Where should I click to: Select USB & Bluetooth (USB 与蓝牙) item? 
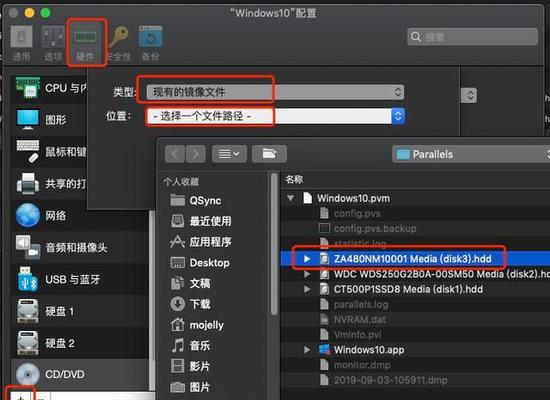(x=80, y=279)
